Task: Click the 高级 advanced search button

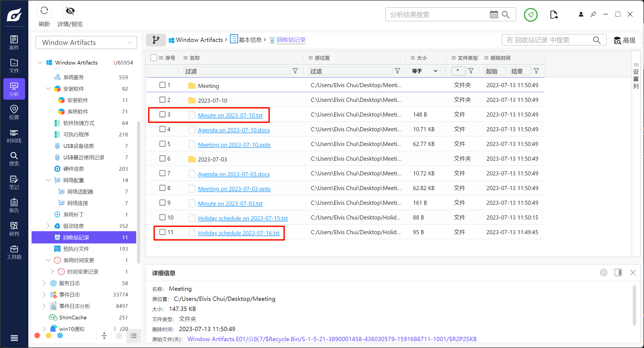Action: point(625,40)
